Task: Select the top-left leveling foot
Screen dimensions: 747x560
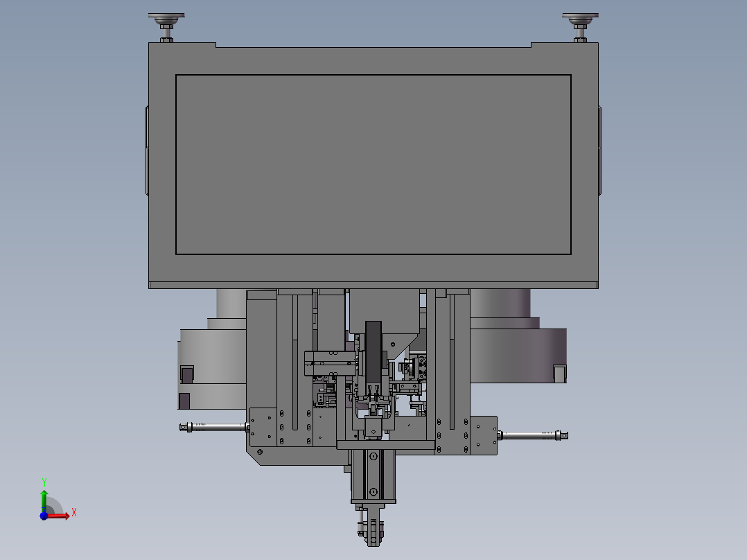Action: click(166, 28)
